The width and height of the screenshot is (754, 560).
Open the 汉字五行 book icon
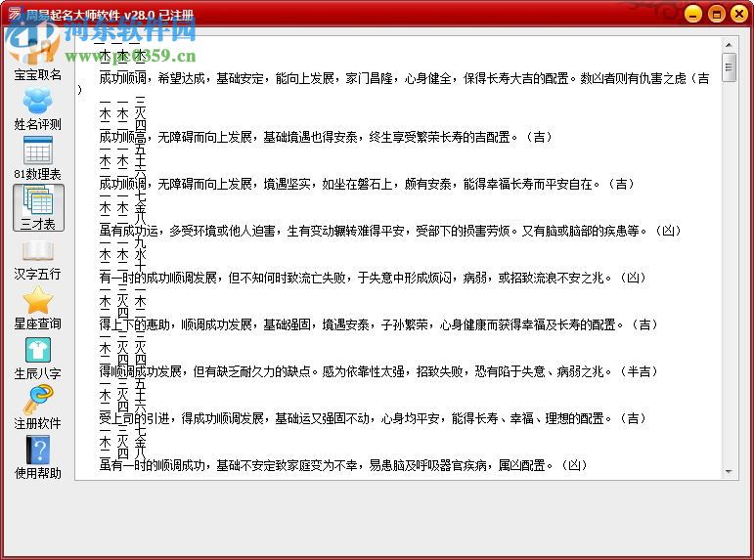coord(37,260)
